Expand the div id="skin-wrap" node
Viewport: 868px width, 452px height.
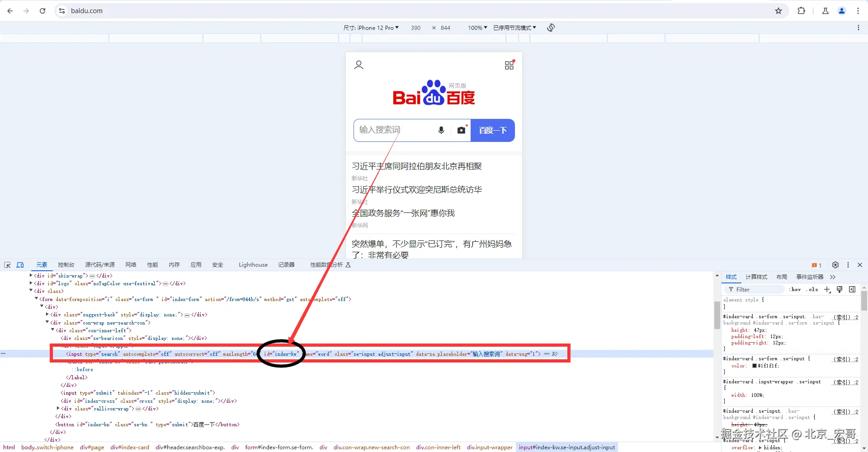(31, 275)
